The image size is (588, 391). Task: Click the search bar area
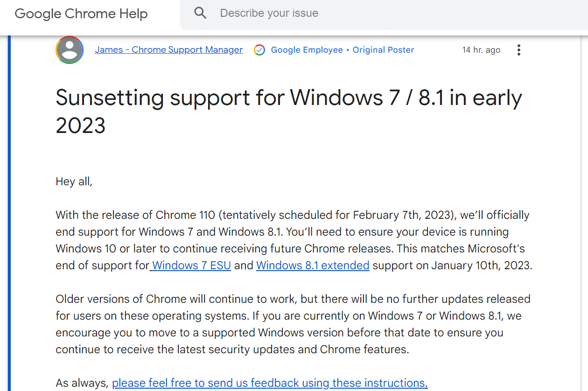[x=327, y=13]
